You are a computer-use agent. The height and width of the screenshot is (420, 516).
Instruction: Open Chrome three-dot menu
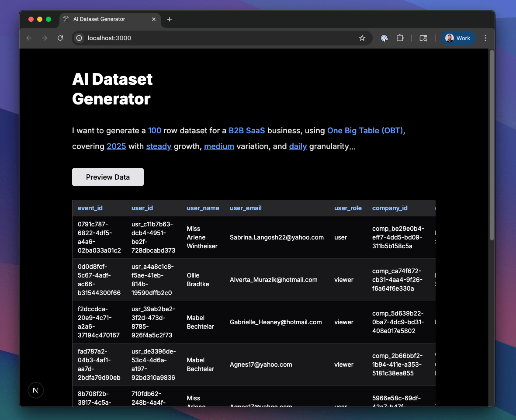tap(485, 38)
